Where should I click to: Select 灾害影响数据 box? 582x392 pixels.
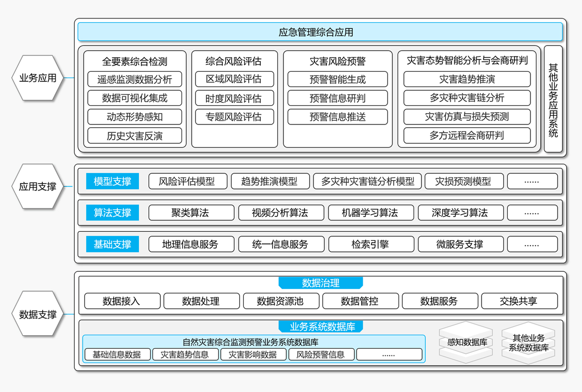(253, 354)
